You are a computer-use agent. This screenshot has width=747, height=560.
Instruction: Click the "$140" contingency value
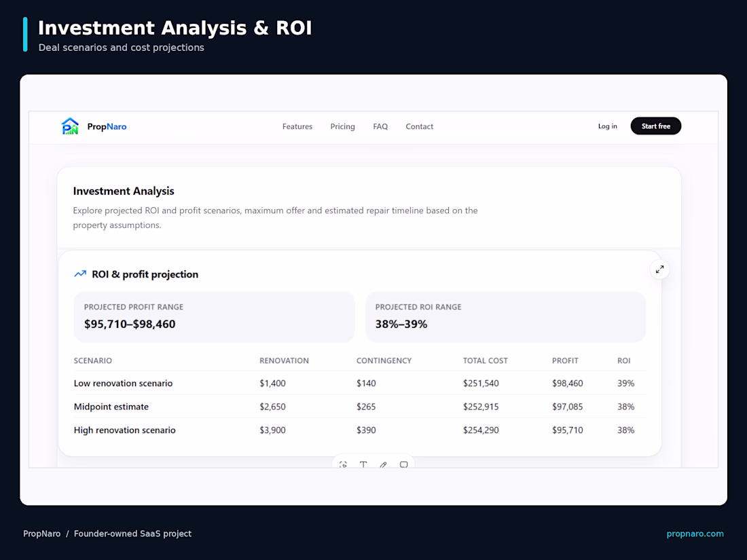366,384
